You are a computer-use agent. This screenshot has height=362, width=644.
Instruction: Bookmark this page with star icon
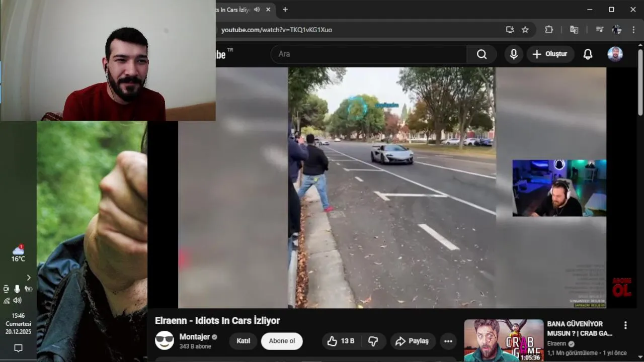525,30
